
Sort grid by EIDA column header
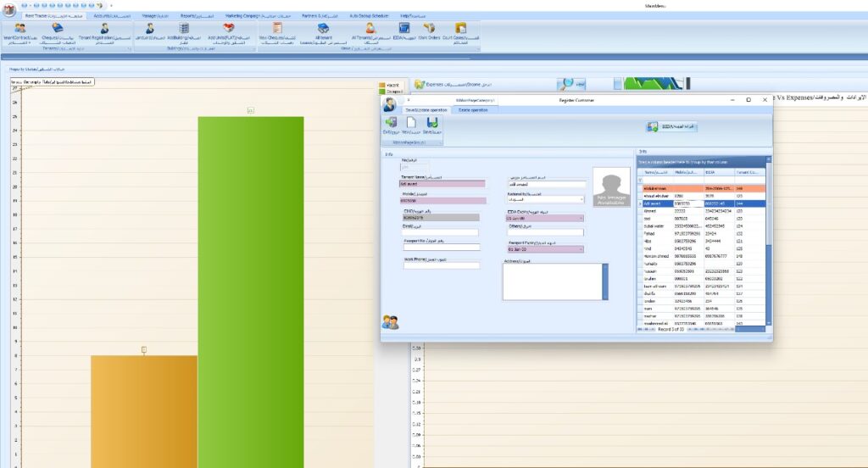pyautogui.click(x=719, y=172)
